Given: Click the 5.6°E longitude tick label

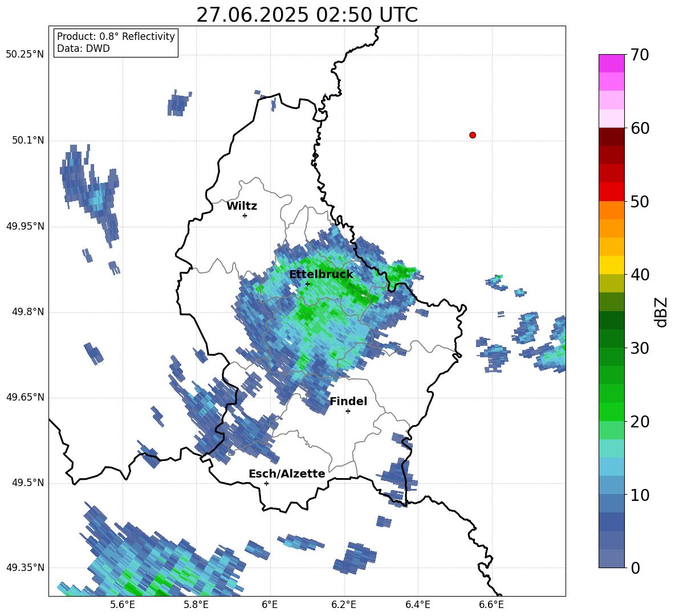Looking at the screenshot, I should click(x=123, y=605).
